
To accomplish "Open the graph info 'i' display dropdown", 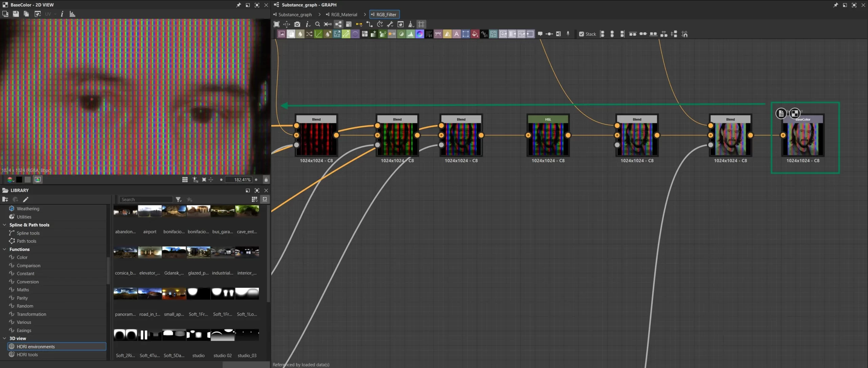I will pyautogui.click(x=308, y=24).
